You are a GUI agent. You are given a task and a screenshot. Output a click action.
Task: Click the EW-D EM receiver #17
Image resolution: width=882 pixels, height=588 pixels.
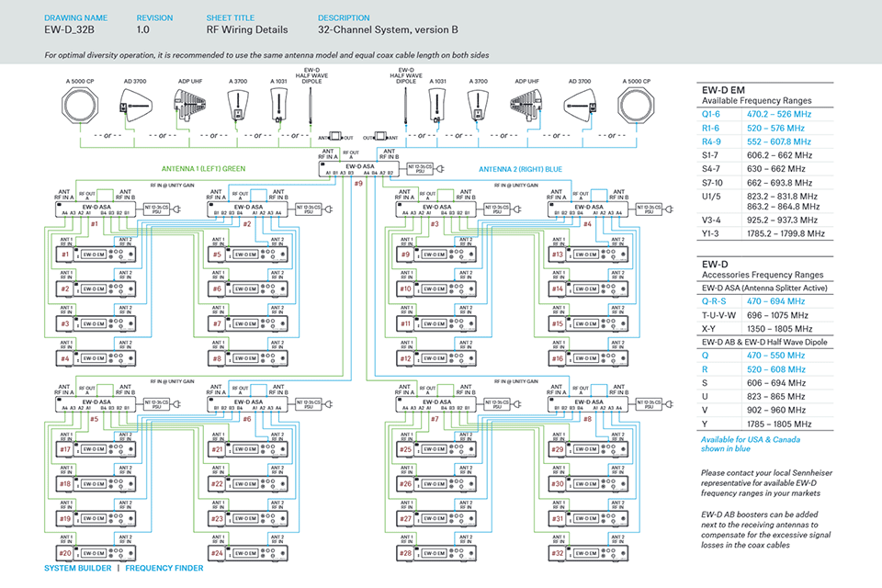point(96,449)
